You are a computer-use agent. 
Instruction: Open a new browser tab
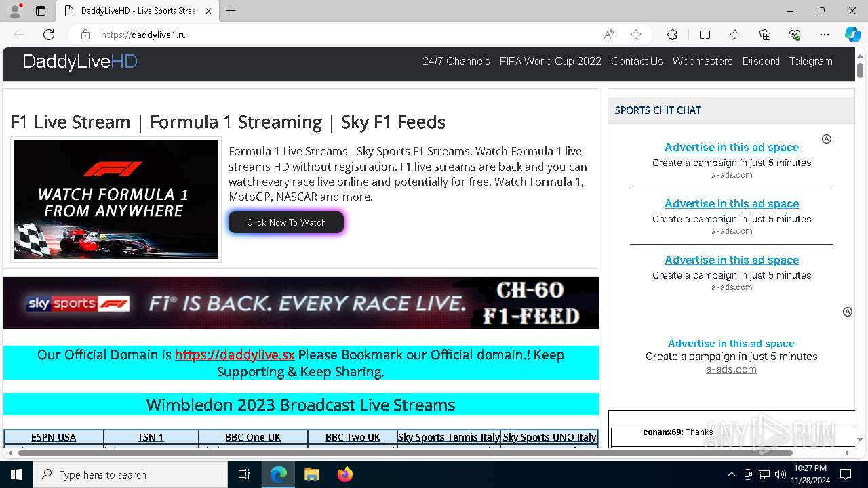tap(231, 11)
